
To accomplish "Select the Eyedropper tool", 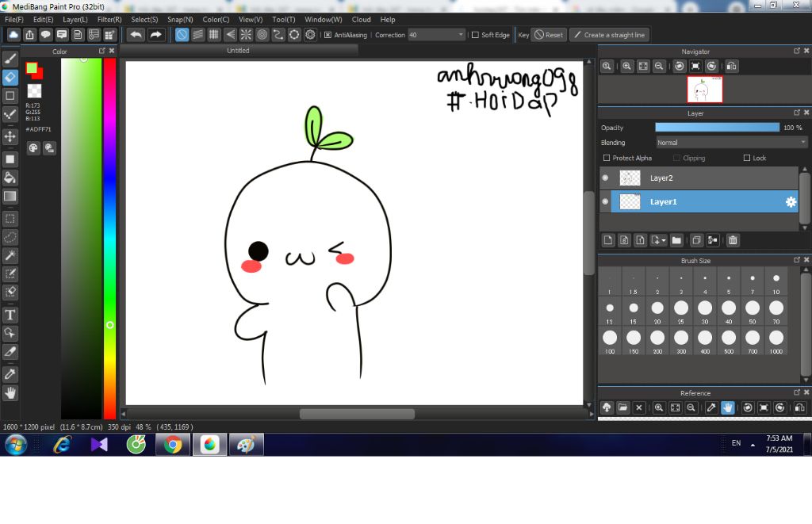I will pos(10,373).
